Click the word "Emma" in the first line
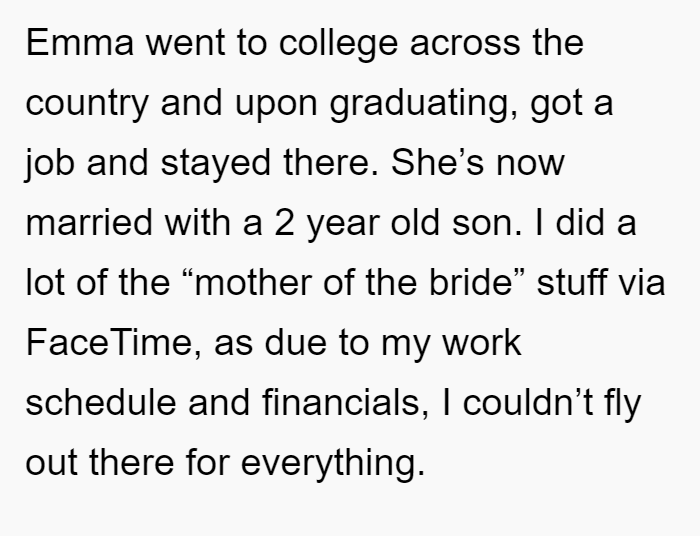 point(80,43)
